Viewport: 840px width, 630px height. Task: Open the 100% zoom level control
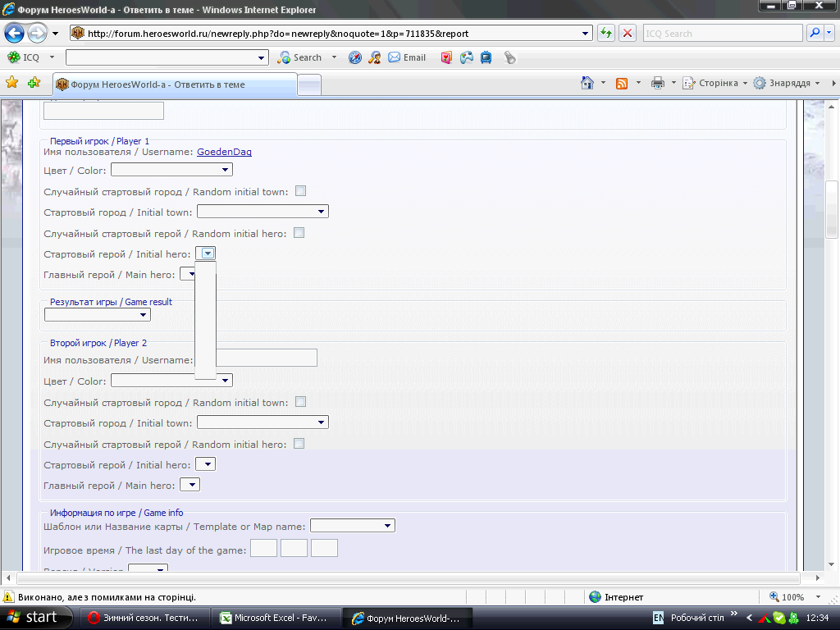pos(795,597)
